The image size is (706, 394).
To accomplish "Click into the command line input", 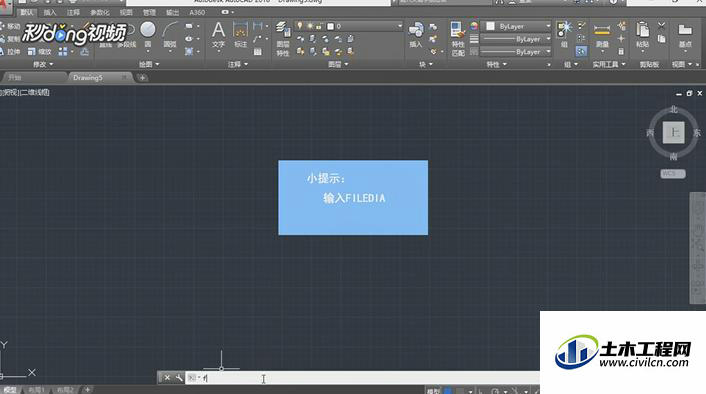I will [360, 378].
